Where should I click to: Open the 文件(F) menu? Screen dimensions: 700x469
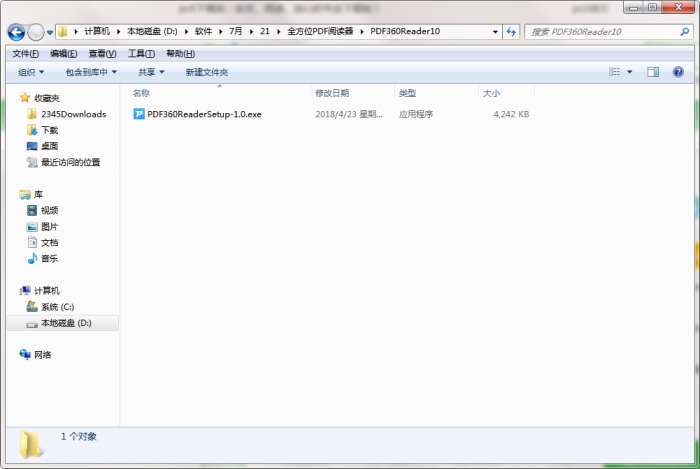(25, 54)
